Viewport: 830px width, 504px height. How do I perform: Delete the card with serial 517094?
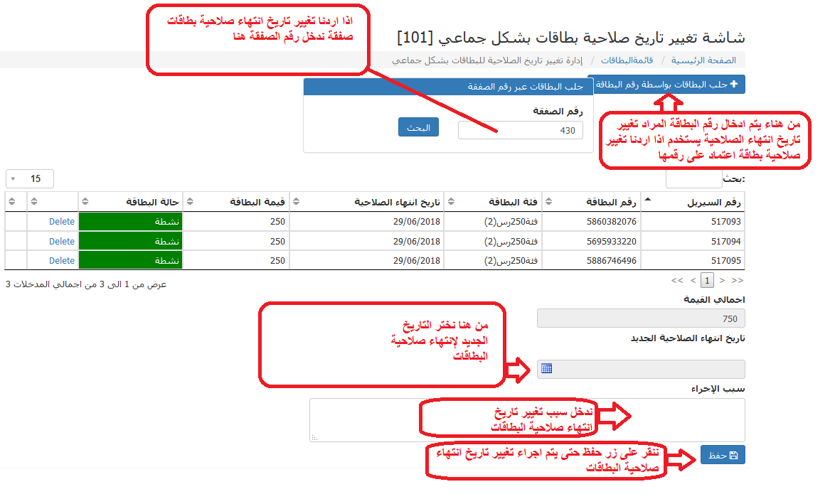point(62,241)
